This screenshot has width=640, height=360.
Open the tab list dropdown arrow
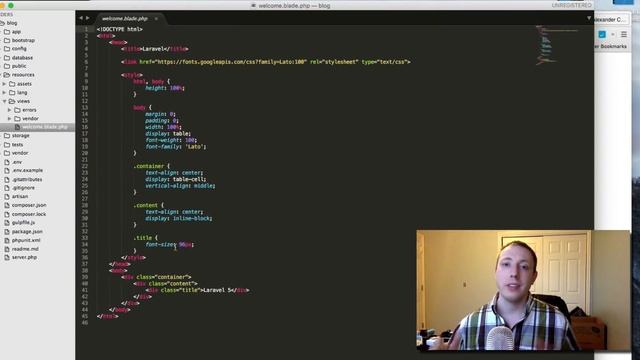pos(589,18)
